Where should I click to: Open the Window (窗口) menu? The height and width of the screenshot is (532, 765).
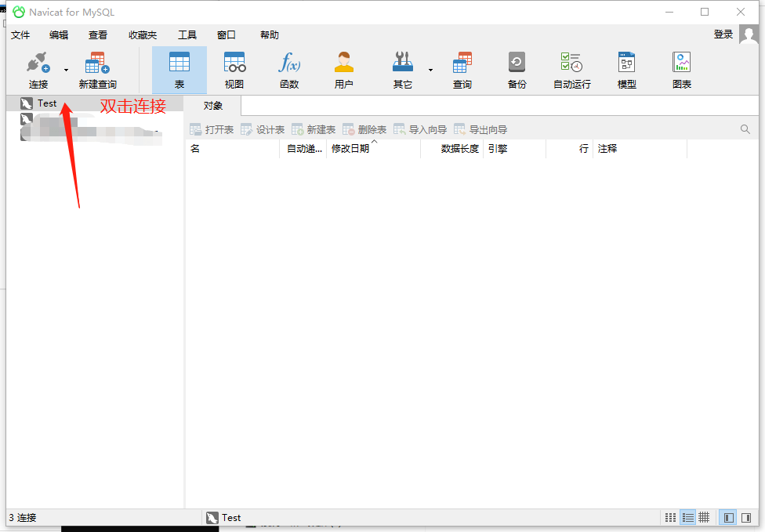227,35
